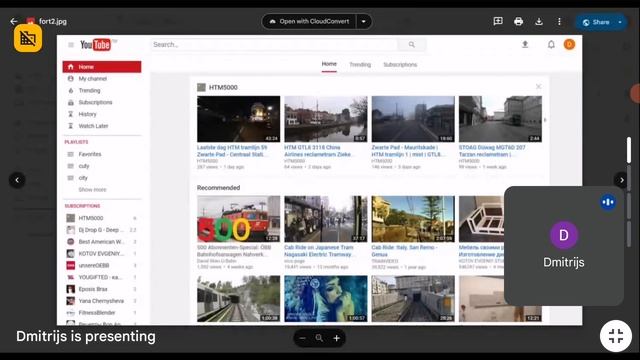Switch to the Subscriptions tab
Screen dimensions: 640x360
pos(400,64)
